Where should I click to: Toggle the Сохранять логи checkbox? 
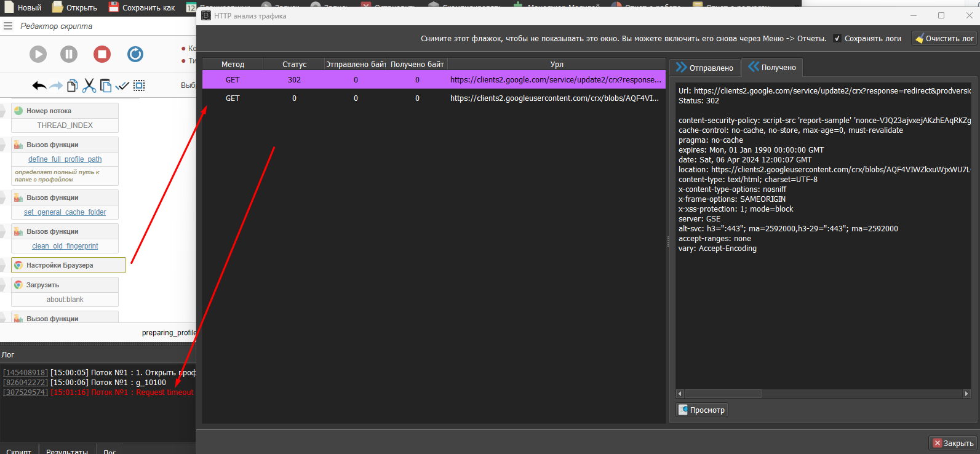tap(837, 38)
